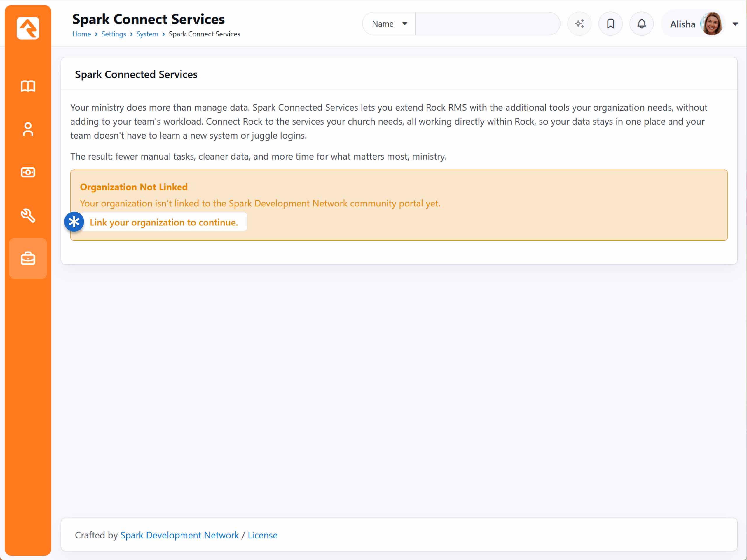Click the Rock RMS logo icon
747x560 pixels.
tap(28, 28)
